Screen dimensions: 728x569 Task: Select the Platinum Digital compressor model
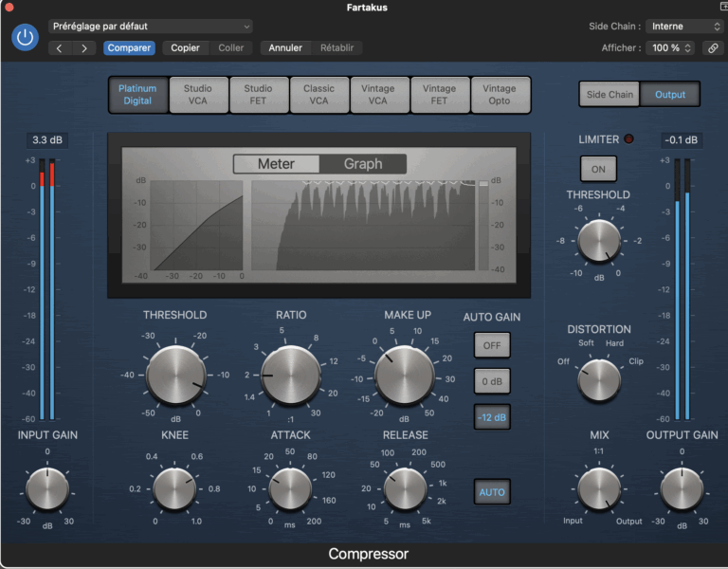click(137, 95)
